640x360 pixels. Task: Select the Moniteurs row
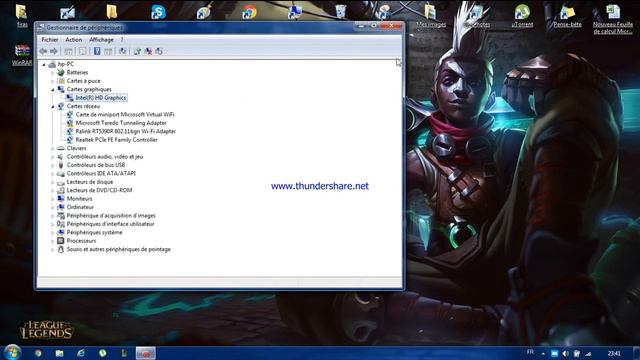point(79,199)
